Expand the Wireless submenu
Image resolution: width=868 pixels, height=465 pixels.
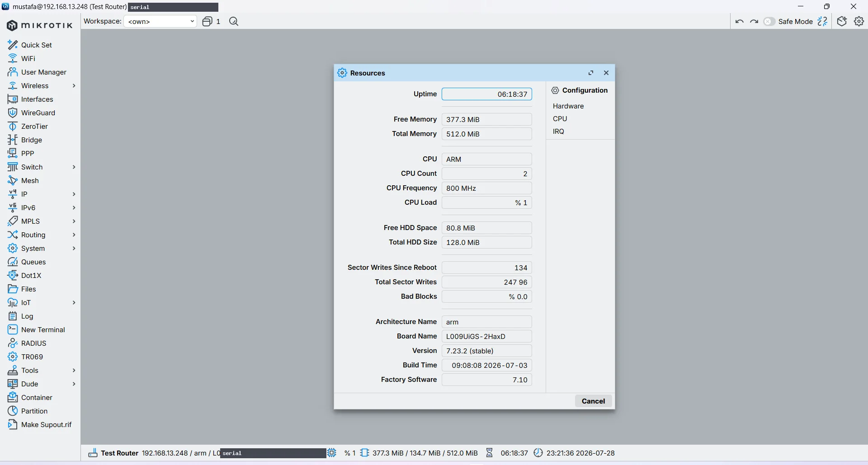click(x=74, y=85)
